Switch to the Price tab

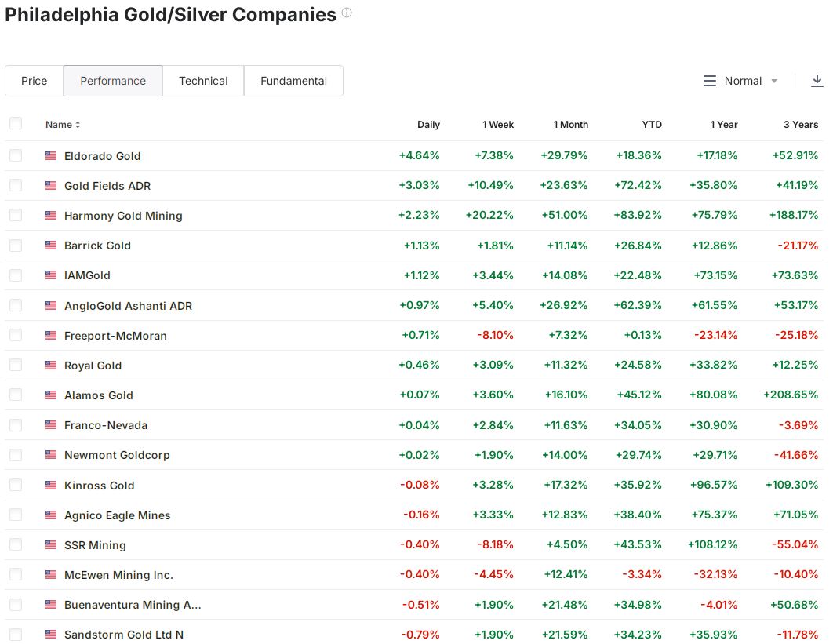click(x=34, y=81)
